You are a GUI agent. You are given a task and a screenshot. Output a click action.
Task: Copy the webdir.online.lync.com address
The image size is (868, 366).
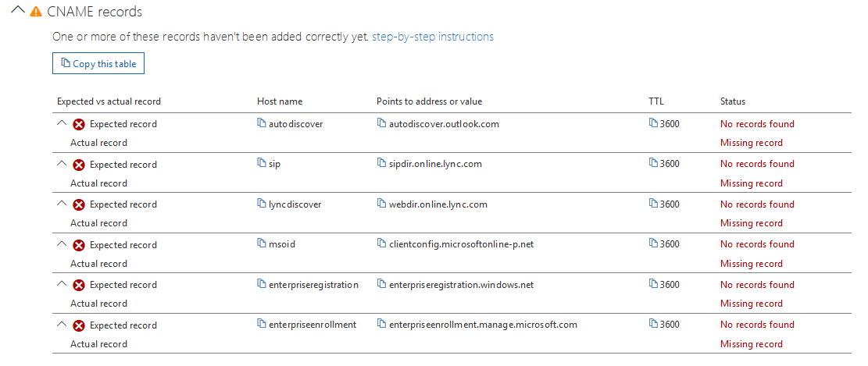tap(380, 204)
